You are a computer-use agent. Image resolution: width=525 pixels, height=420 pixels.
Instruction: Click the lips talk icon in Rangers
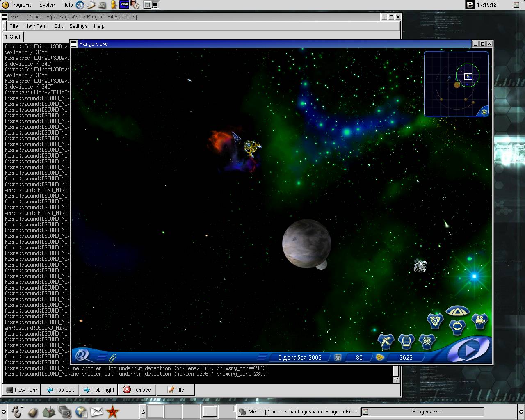point(457,326)
